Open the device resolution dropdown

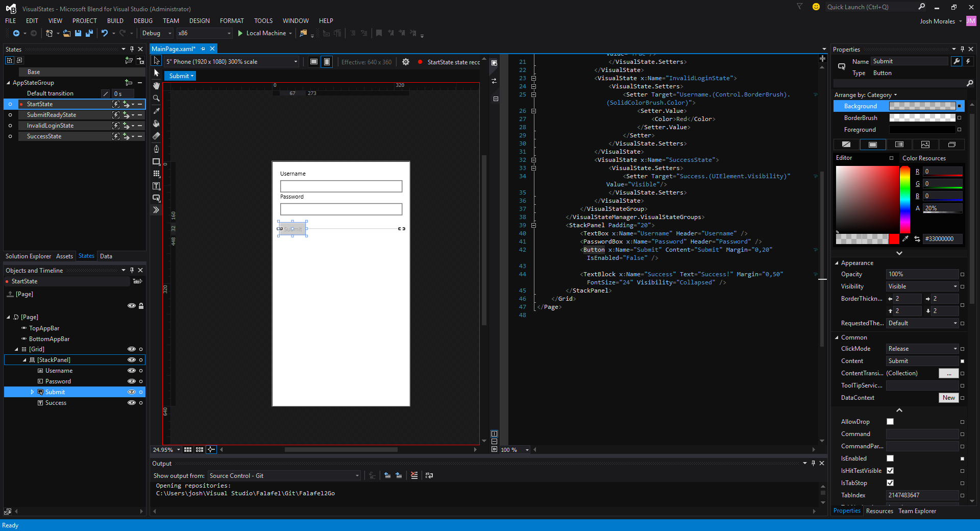click(295, 62)
